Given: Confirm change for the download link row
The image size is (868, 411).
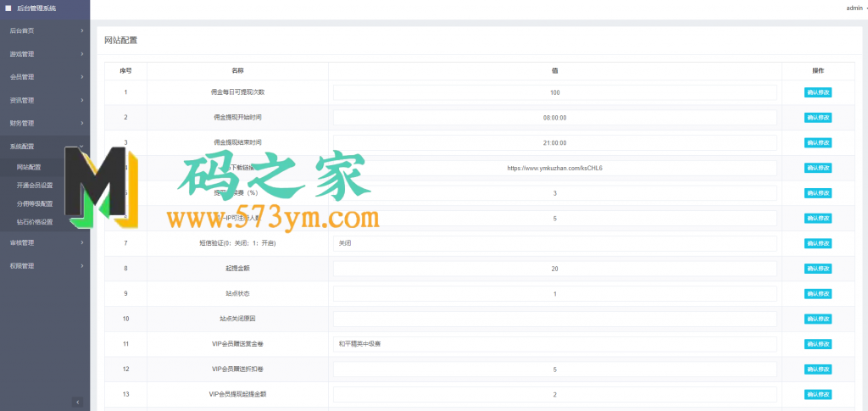Looking at the screenshot, I should pyautogui.click(x=818, y=168).
